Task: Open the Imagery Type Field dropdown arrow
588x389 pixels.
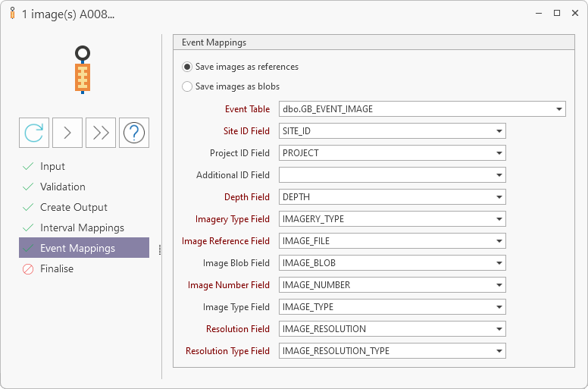Action: pyautogui.click(x=499, y=219)
